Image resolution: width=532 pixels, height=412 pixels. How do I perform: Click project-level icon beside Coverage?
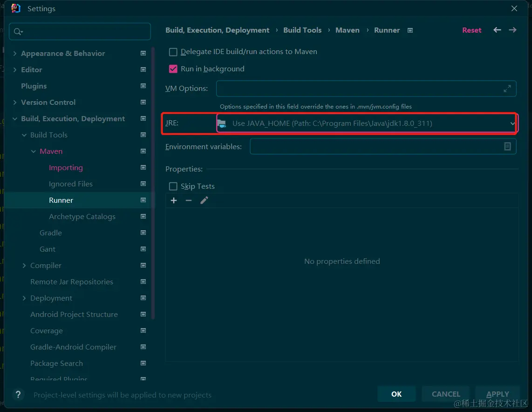(x=143, y=330)
